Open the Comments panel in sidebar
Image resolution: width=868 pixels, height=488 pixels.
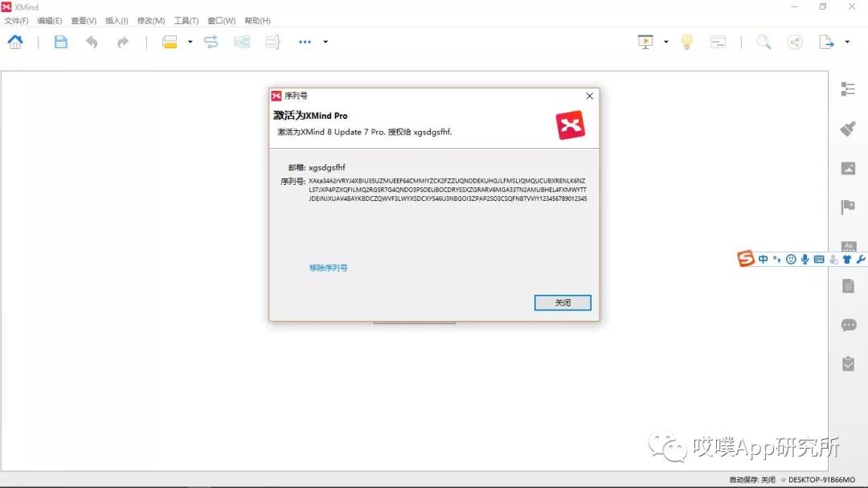tap(848, 325)
